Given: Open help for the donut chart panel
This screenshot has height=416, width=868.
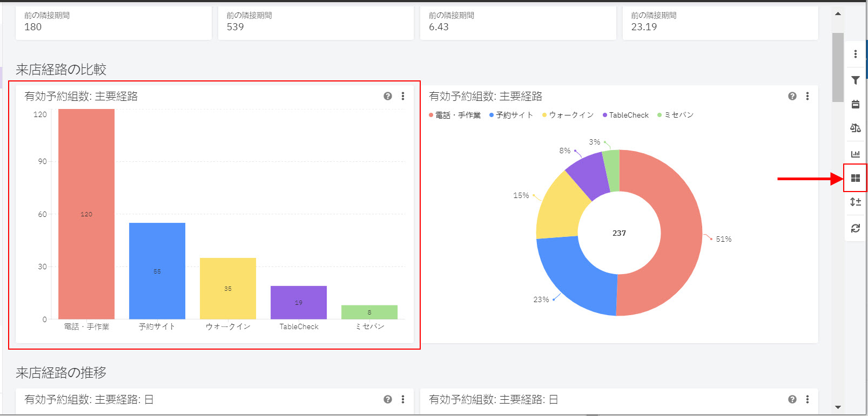Looking at the screenshot, I should pyautogui.click(x=792, y=96).
